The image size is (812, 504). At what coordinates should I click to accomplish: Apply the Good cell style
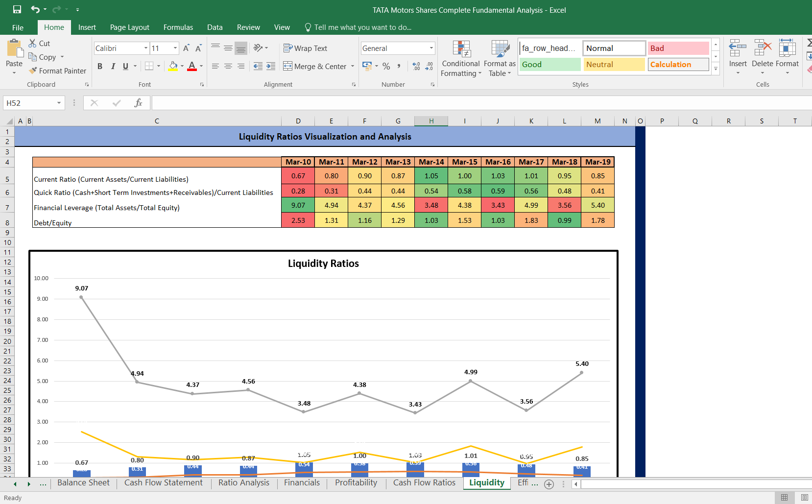(x=550, y=65)
